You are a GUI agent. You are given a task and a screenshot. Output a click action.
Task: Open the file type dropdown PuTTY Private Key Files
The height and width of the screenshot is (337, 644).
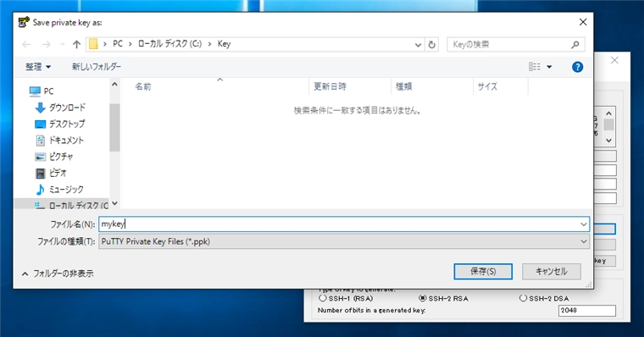pyautogui.click(x=344, y=241)
